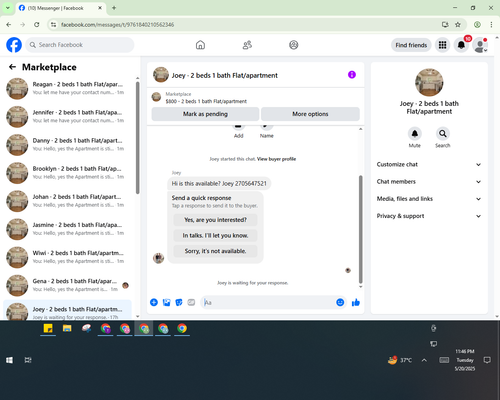The image size is (500, 400).
Task: Open Wiwi's apartment conversation
Action: click(68, 257)
